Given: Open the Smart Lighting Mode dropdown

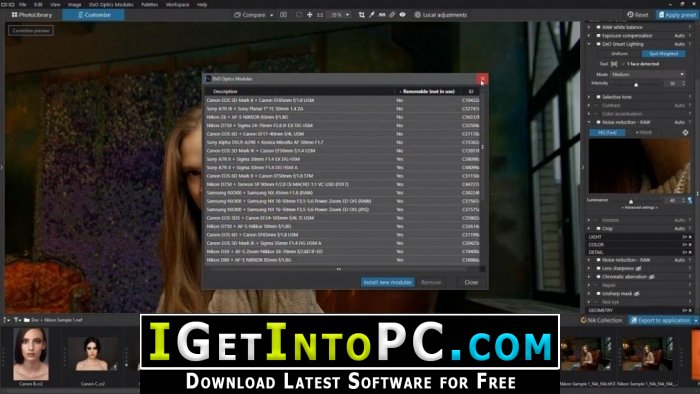Looking at the screenshot, I should [648, 74].
